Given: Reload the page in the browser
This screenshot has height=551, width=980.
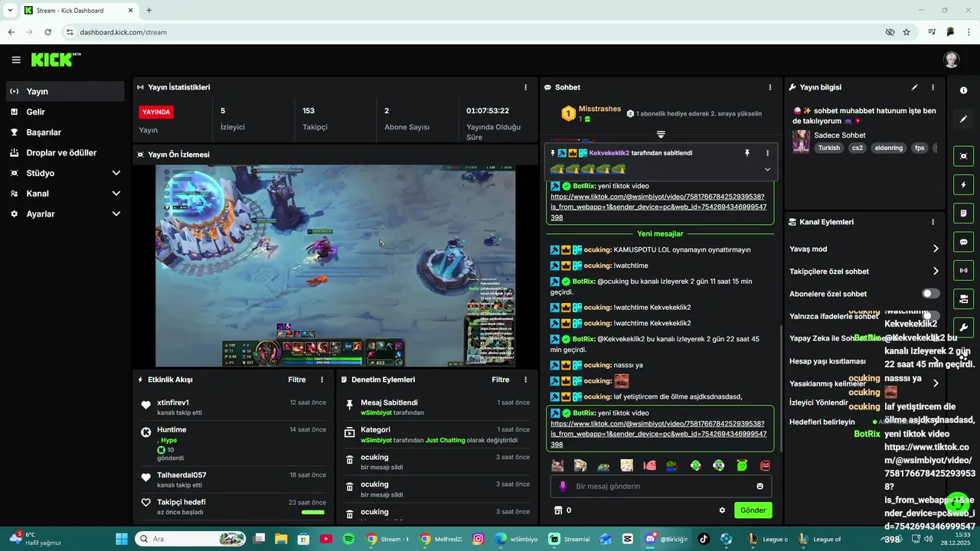Looking at the screenshot, I should [48, 32].
